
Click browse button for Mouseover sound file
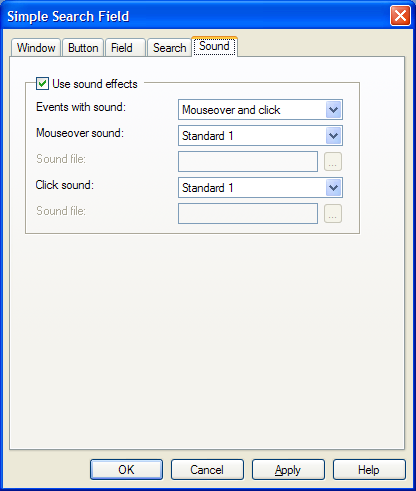(333, 162)
